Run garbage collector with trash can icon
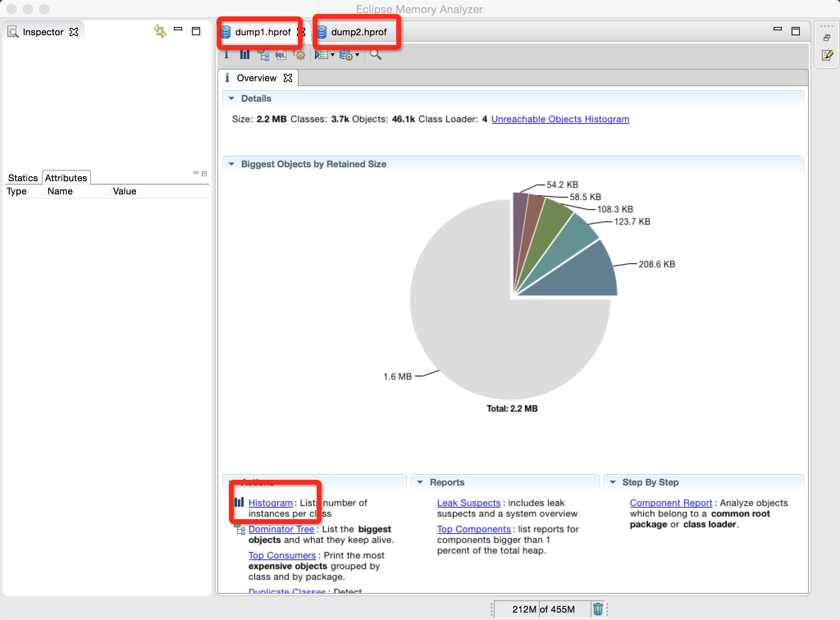The image size is (840, 620). pos(598,609)
